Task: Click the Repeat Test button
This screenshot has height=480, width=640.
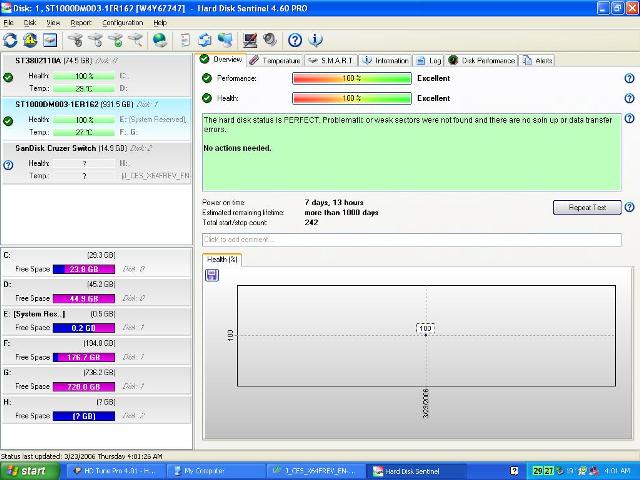Action: pos(587,207)
